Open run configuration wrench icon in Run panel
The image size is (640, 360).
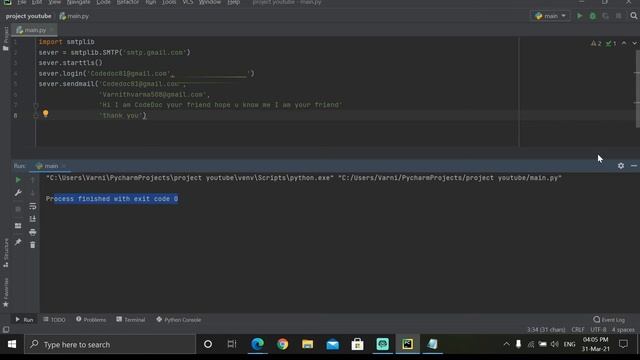[18, 193]
